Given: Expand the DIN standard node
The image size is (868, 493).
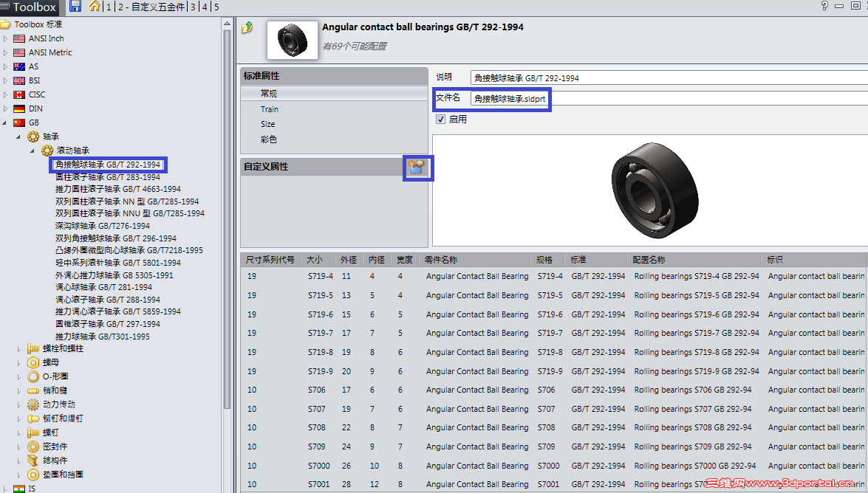Looking at the screenshot, I should point(5,109).
